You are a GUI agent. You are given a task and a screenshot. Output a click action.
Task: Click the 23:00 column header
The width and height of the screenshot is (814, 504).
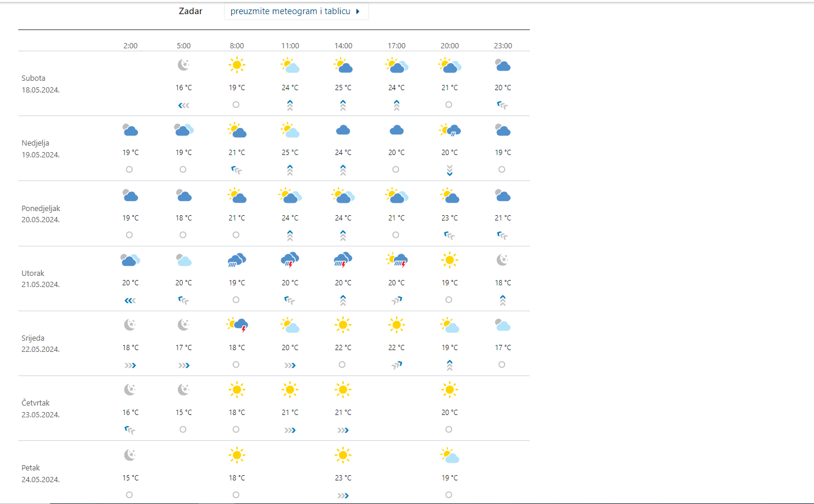coord(503,46)
